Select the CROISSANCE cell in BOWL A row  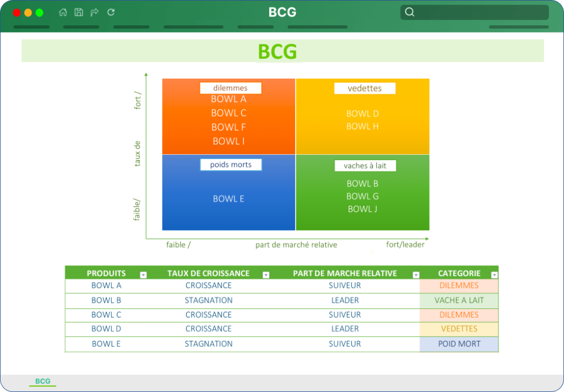pos(209,286)
